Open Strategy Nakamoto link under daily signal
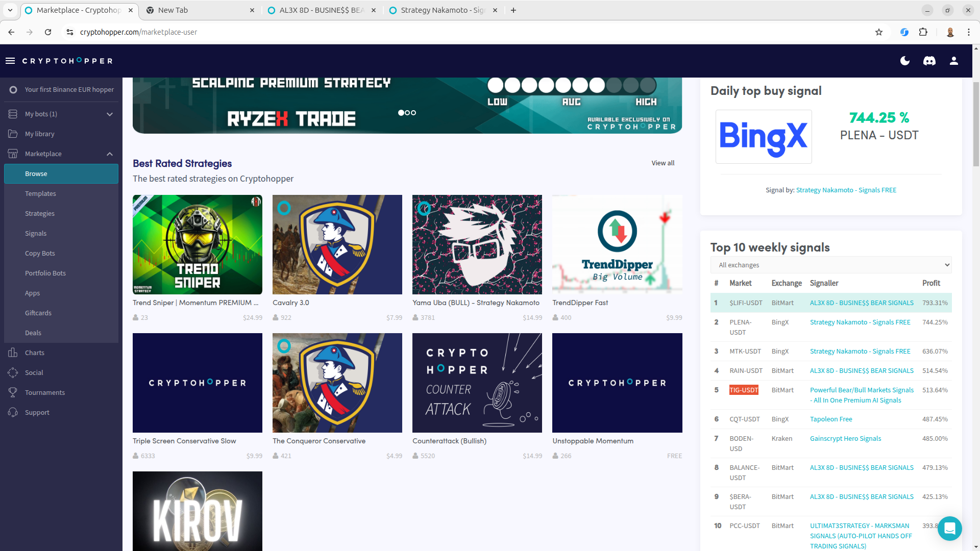The width and height of the screenshot is (980, 551). [846, 190]
